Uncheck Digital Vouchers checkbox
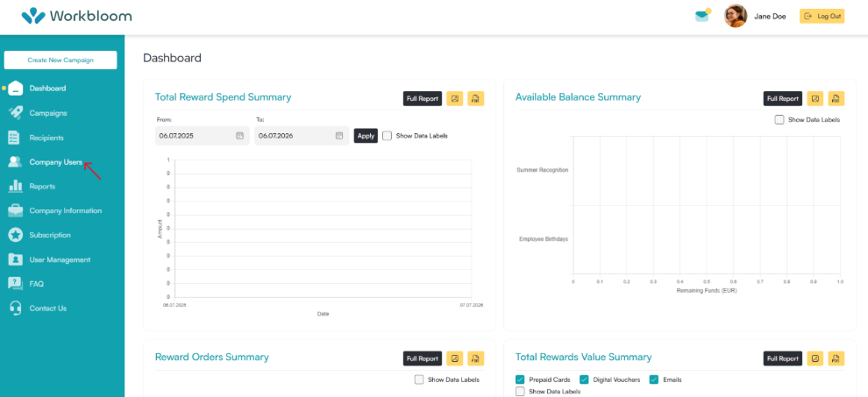 tap(584, 379)
